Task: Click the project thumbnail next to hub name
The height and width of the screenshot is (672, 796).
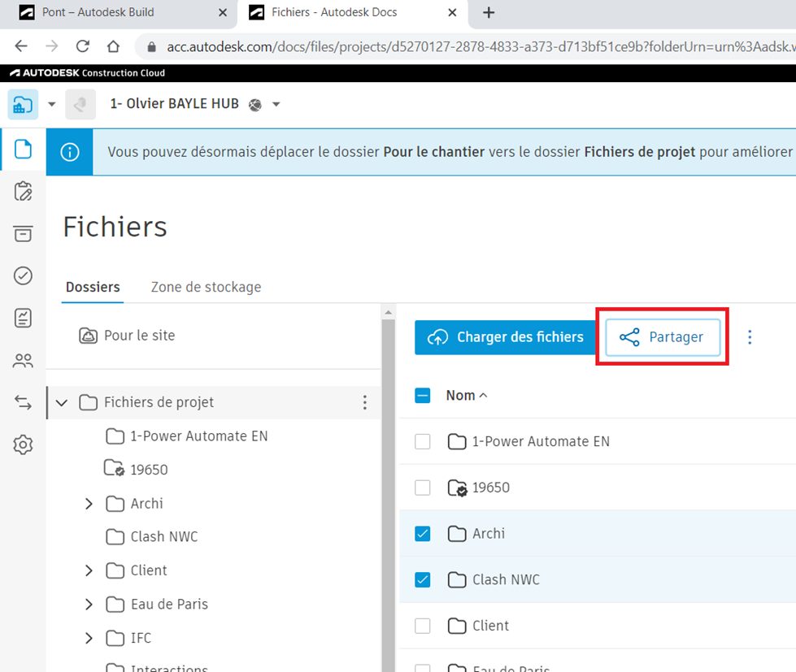Action: 80,105
